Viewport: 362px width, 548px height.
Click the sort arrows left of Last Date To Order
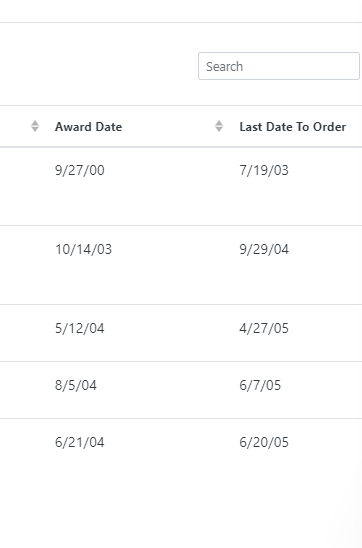pos(219,126)
